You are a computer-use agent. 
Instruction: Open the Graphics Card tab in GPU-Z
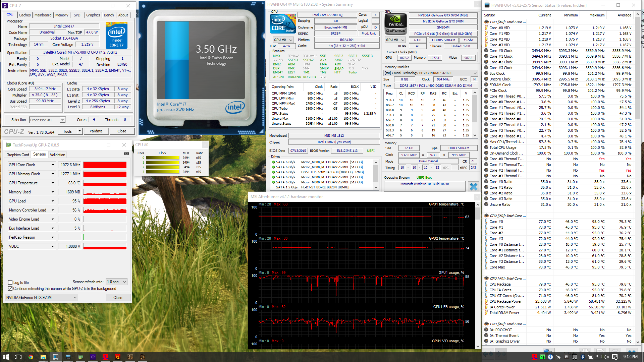tap(18, 155)
